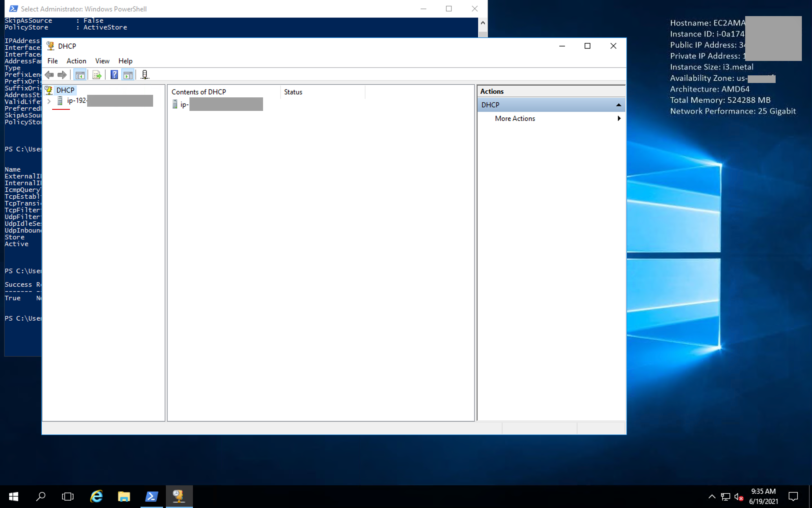
Task: Click the Contents of DHCP column header
Action: click(x=224, y=92)
